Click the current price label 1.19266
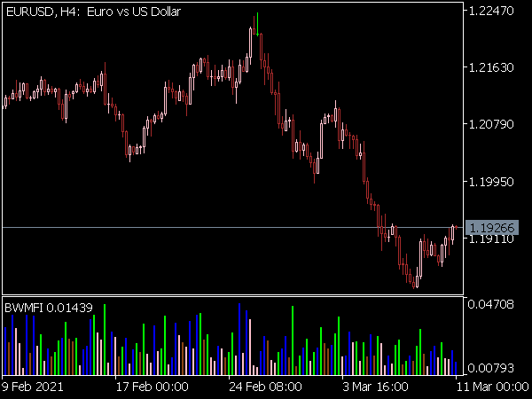 (x=492, y=228)
